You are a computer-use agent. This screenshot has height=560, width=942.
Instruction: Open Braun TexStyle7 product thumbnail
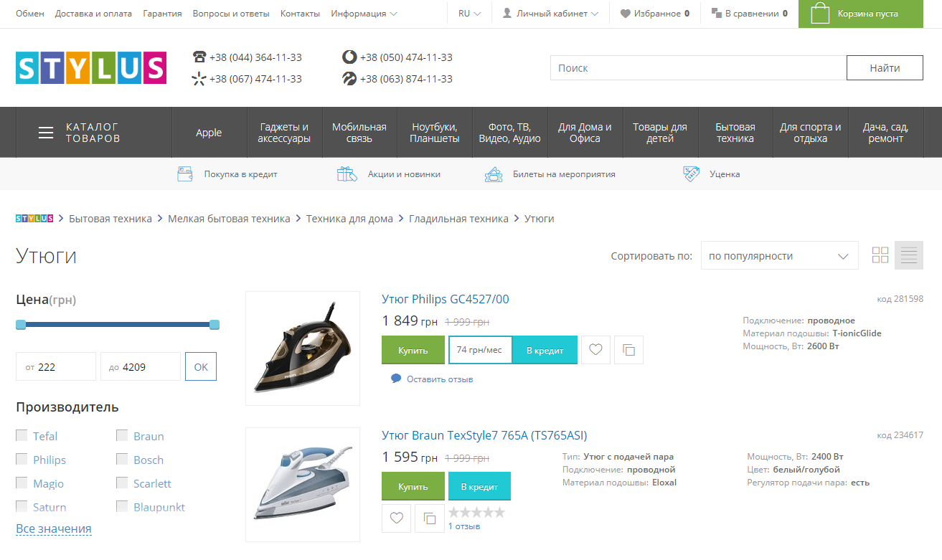pyautogui.click(x=303, y=485)
